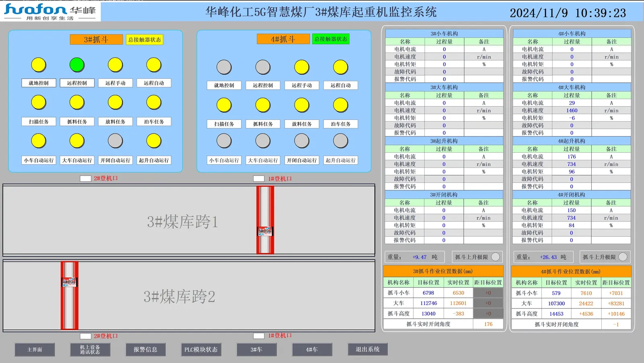Switch to the 3#车 view
644x363 pixels.
[256, 350]
